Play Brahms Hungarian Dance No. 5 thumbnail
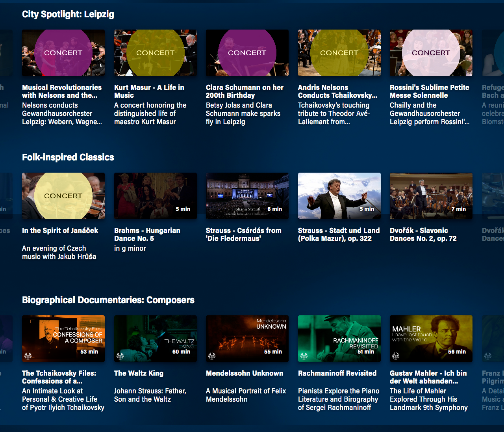Screen dimensions: 504x432 (x=156, y=196)
